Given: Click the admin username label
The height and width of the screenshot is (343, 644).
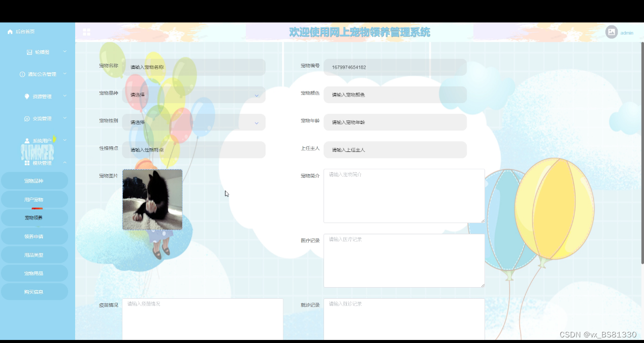Looking at the screenshot, I should pos(627,33).
